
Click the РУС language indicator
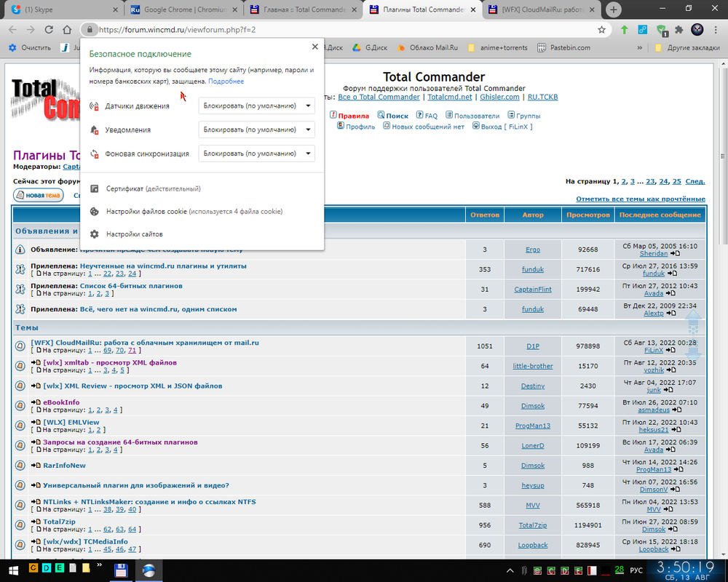click(636, 570)
